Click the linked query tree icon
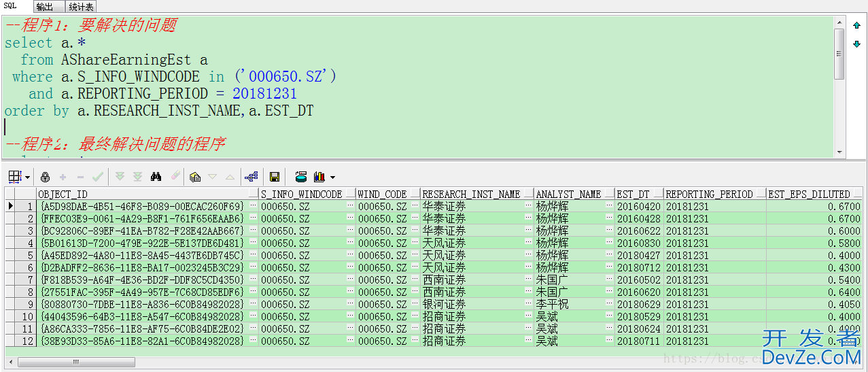868x372 pixels. [251, 177]
